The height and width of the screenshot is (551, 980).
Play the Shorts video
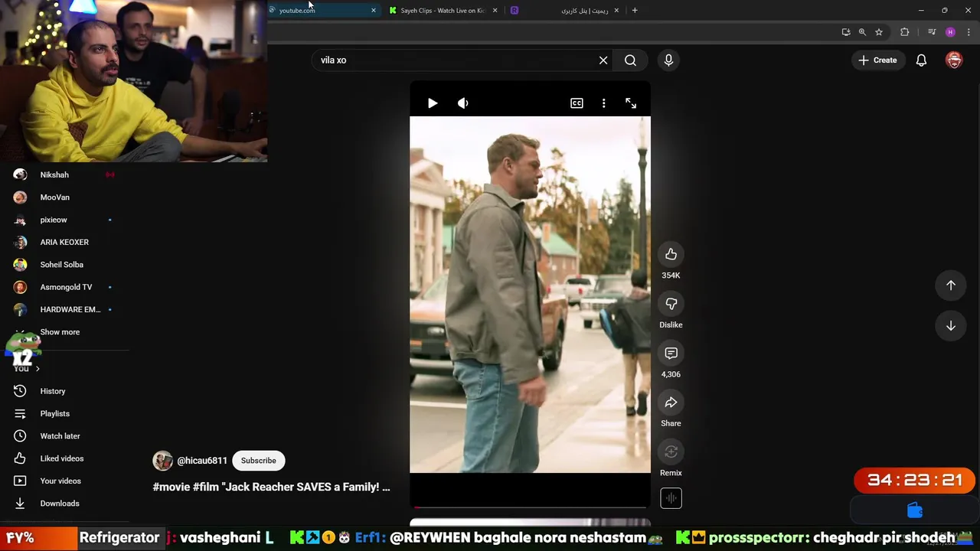433,103
